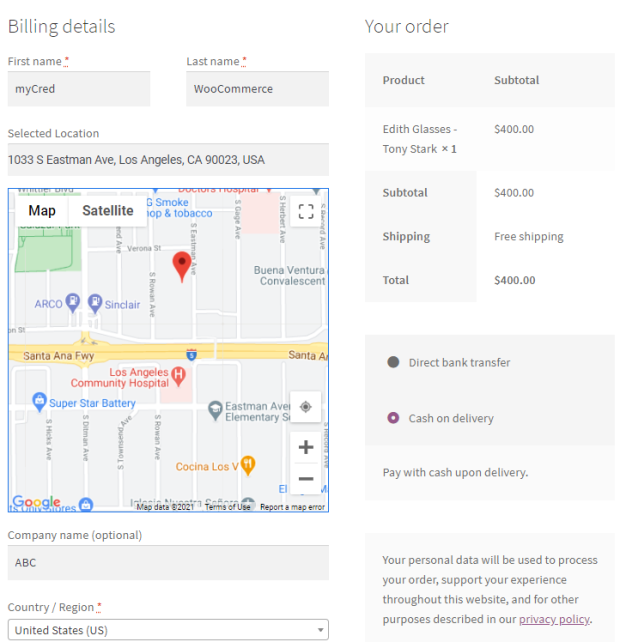This screenshot has width=620, height=642.
Task: Open the privacy policy link
Action: point(554,619)
